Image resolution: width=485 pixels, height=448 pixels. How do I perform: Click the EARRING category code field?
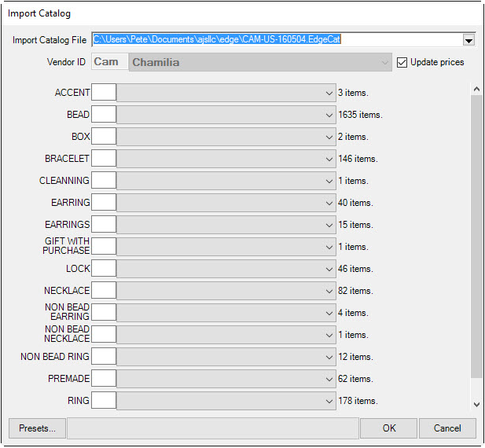104,203
